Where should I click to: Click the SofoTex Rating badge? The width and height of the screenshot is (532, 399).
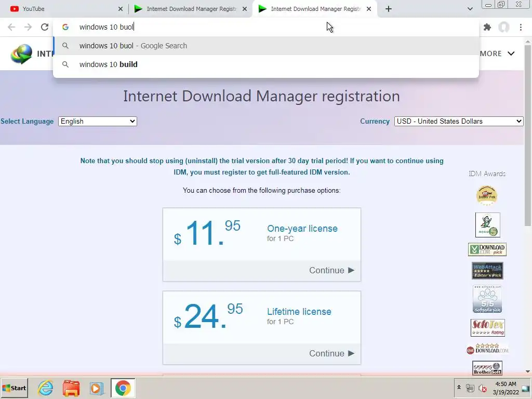pyautogui.click(x=487, y=328)
